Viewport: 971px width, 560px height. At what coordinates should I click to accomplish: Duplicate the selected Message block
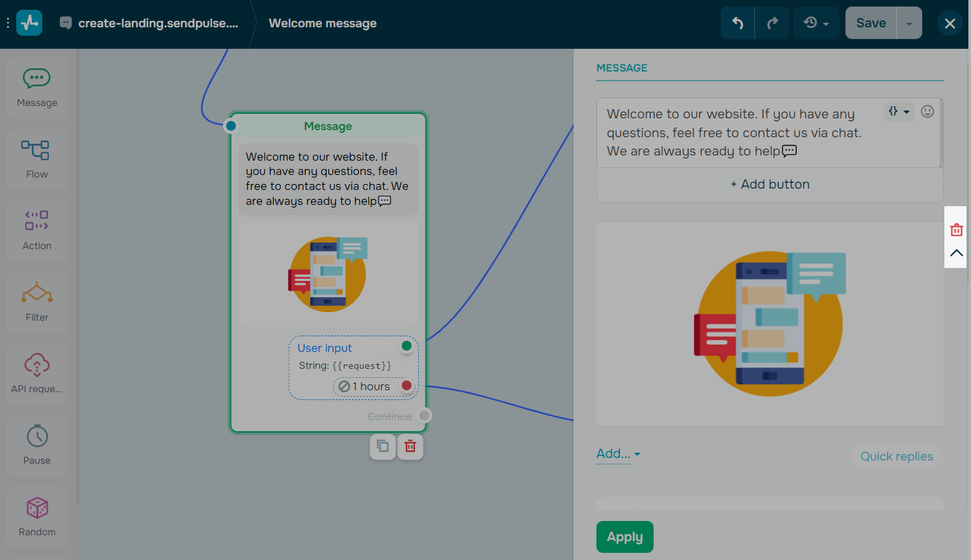click(x=382, y=446)
